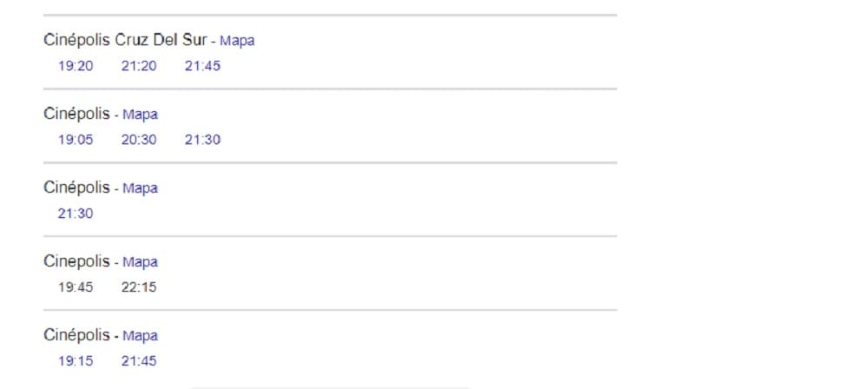Choose the 20:30 showtime

(139, 140)
